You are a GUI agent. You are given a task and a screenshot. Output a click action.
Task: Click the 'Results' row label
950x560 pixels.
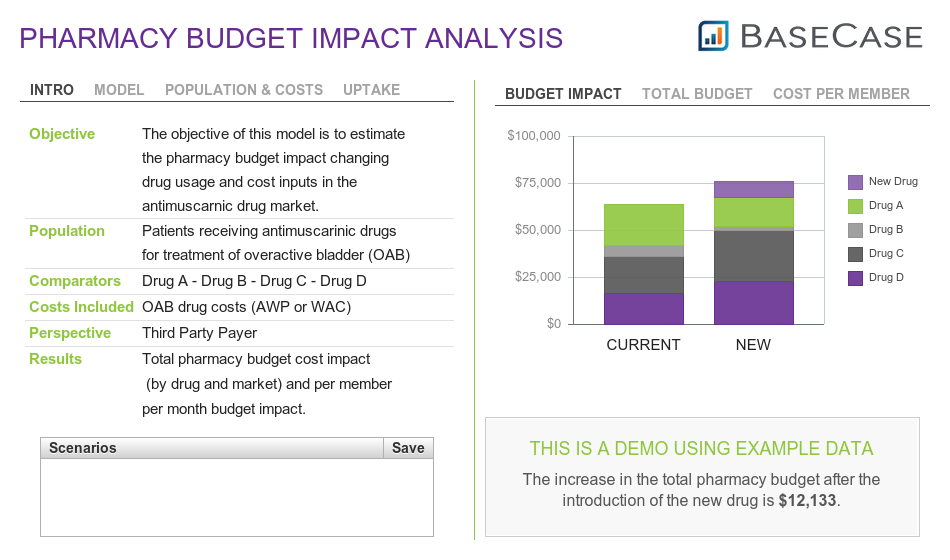point(55,359)
